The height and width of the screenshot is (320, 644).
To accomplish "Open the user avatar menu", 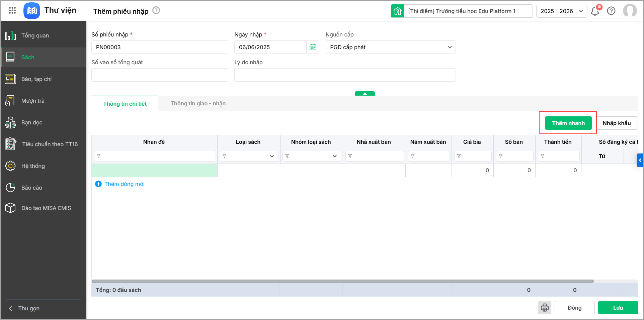I will 630,11.
